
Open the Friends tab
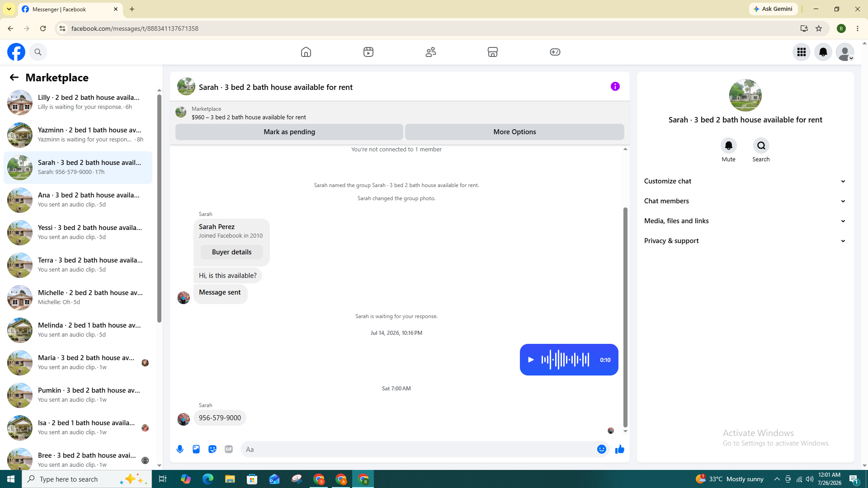431,52
